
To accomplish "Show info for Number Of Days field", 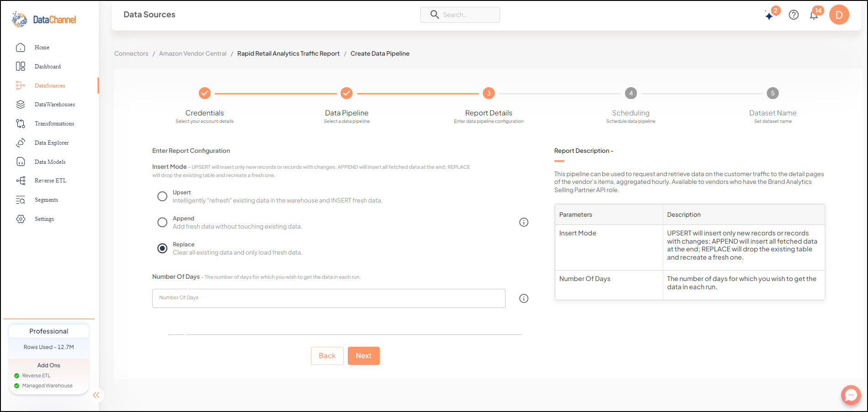I will click(524, 298).
